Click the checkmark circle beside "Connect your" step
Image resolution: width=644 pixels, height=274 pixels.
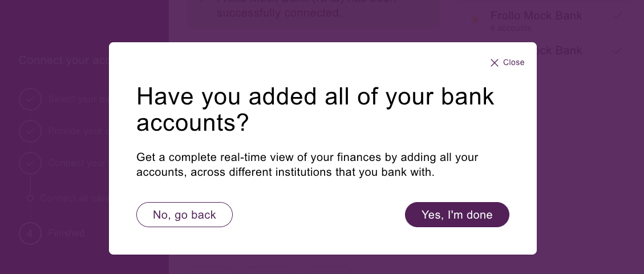tap(30, 163)
